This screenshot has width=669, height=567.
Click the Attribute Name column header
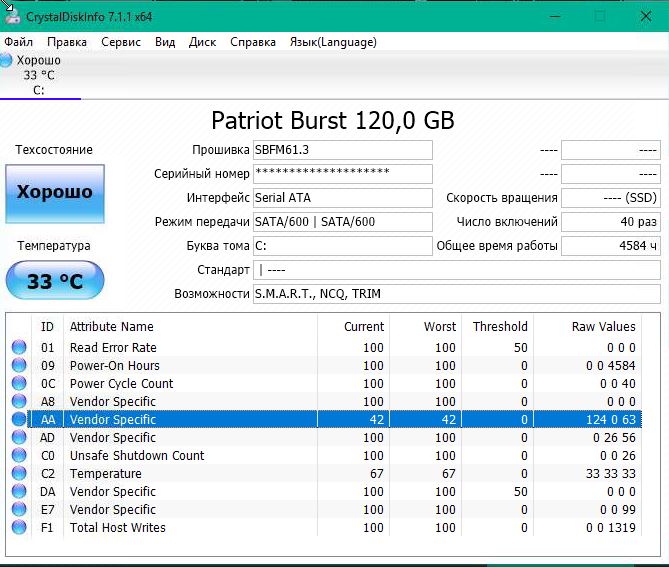coord(190,326)
